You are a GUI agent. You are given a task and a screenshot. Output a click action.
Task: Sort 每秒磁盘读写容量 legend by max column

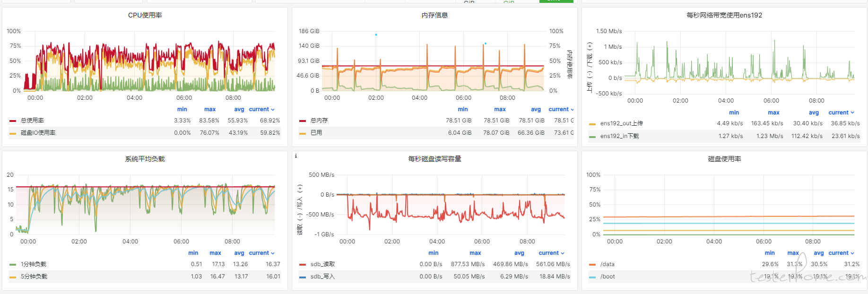(476, 253)
